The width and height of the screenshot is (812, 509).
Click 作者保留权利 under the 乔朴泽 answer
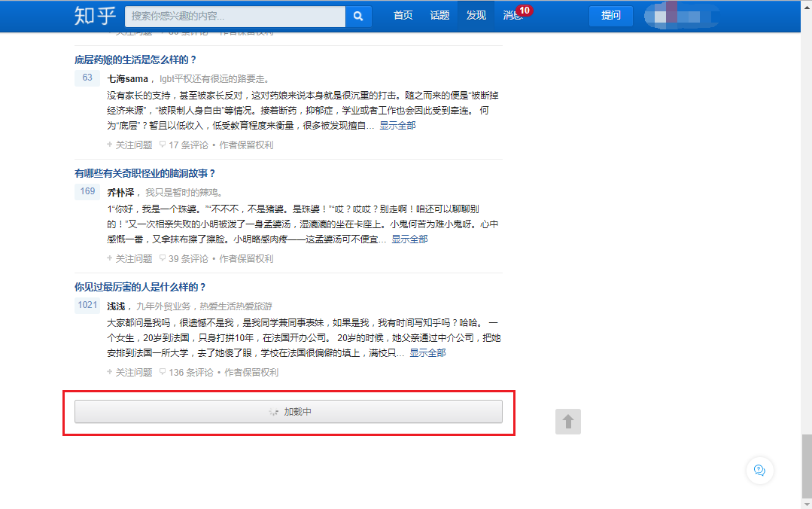point(246,259)
